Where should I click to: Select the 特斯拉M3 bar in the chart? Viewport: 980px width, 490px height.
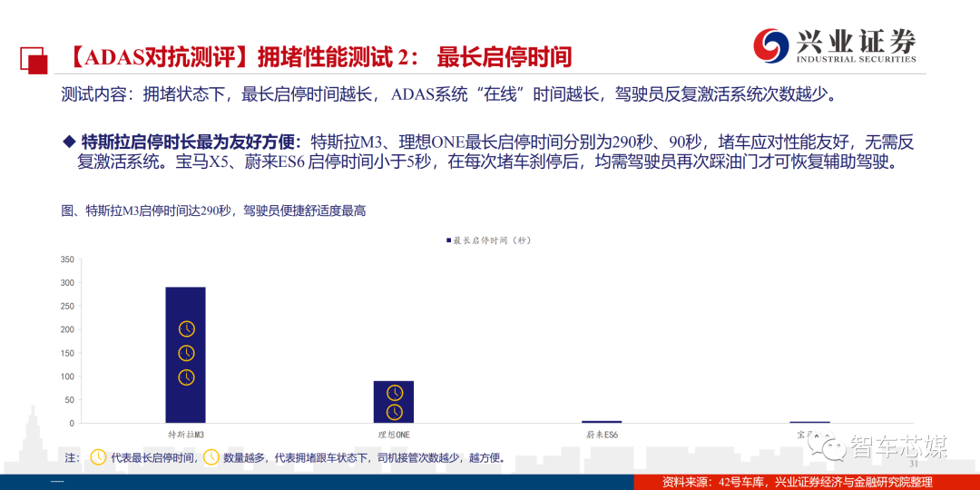coord(186,355)
